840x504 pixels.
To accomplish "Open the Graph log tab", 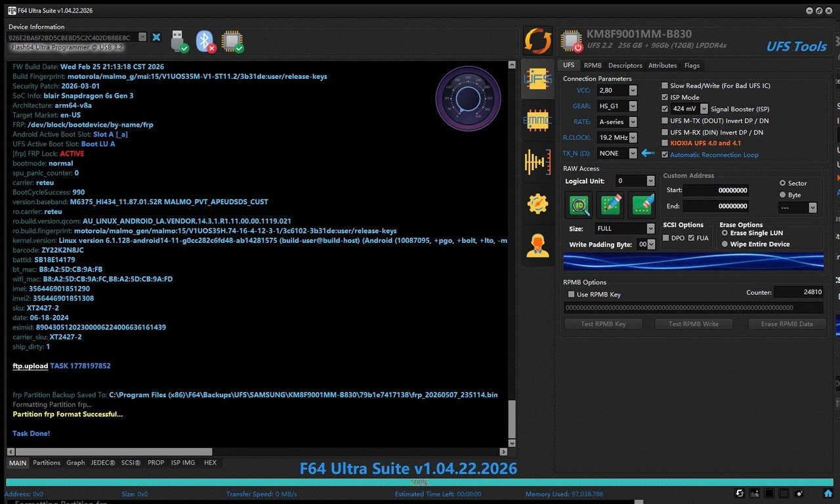I will (75, 463).
